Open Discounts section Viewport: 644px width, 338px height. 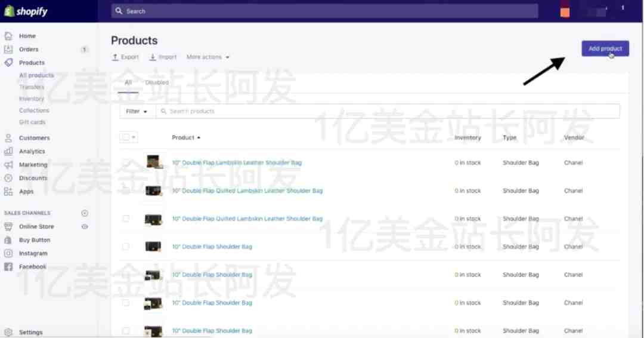(x=33, y=178)
